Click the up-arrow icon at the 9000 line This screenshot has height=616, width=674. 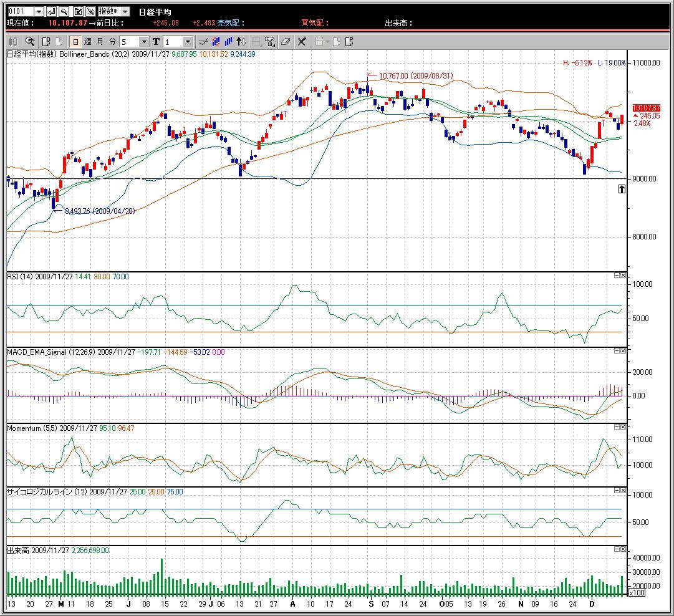(622, 189)
